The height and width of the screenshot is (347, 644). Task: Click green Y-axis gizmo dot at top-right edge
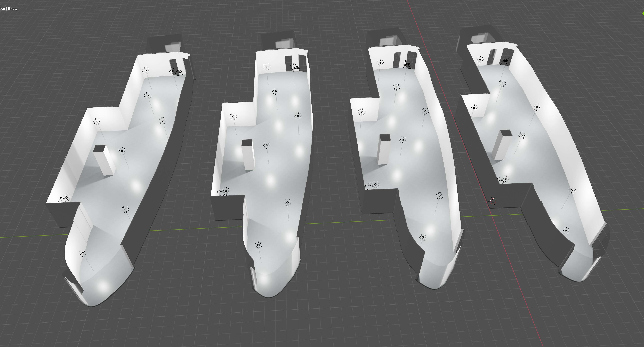(643, 13)
